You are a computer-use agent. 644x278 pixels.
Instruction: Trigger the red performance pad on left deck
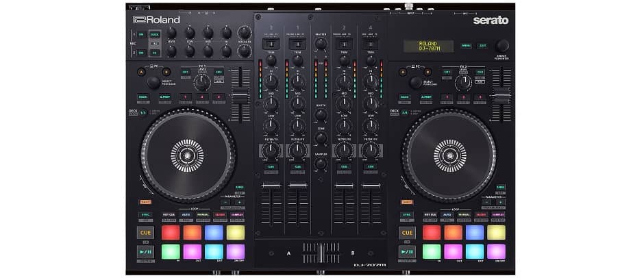coord(171,232)
